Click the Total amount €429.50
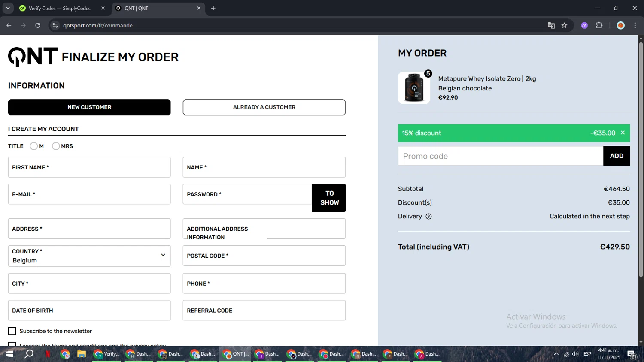 click(x=615, y=247)
